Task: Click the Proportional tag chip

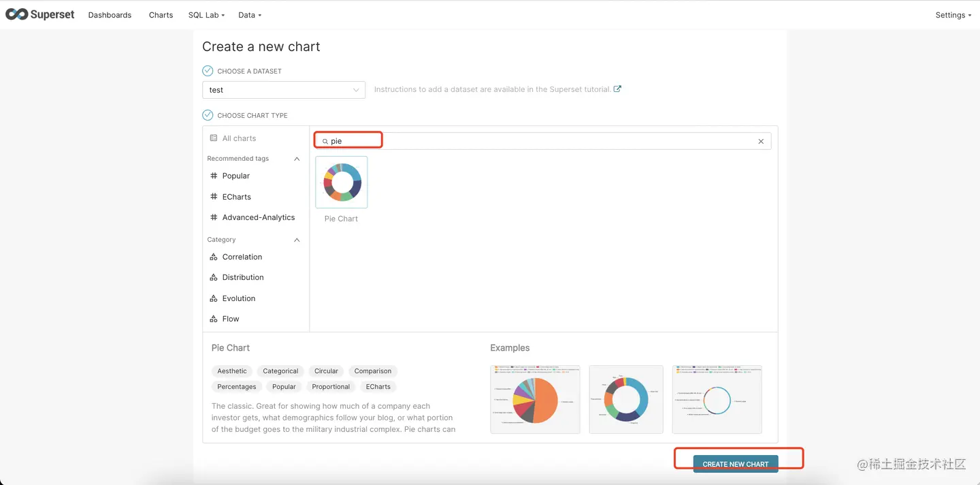Action: (x=331, y=387)
